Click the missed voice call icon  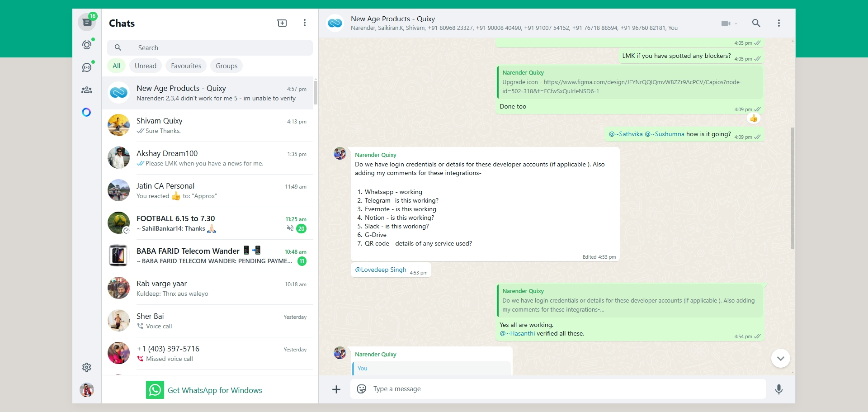[x=140, y=359]
